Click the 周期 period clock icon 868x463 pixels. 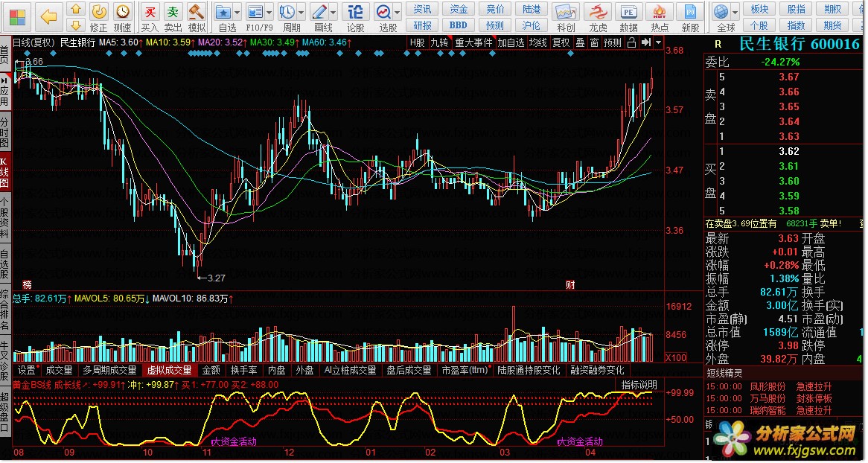287,12
